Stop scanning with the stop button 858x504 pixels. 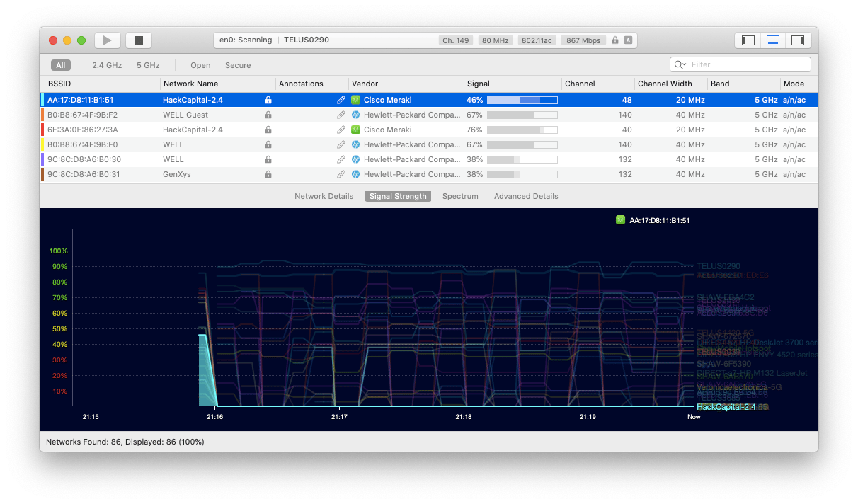139,40
